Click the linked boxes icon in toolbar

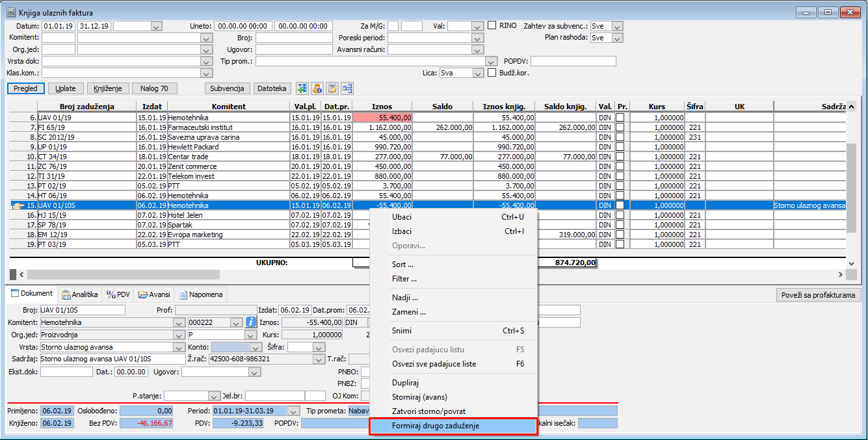click(x=347, y=88)
